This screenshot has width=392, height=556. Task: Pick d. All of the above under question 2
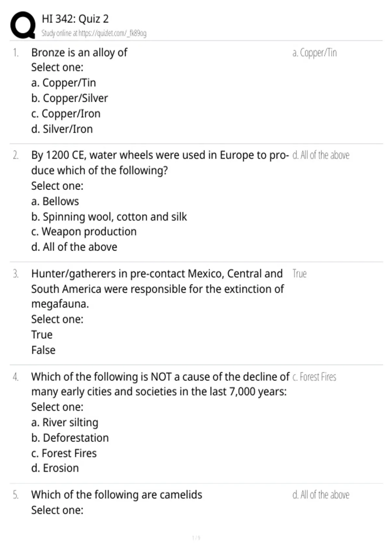point(74,247)
